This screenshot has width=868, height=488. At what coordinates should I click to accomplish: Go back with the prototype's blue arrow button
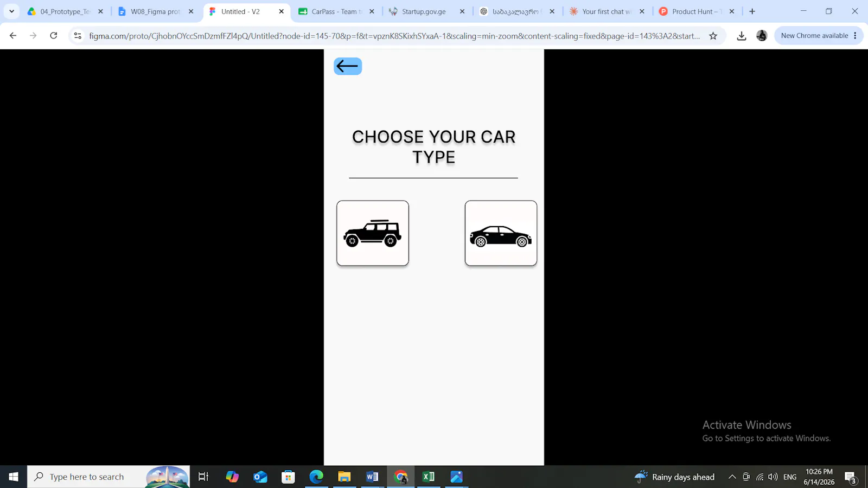[348, 66]
